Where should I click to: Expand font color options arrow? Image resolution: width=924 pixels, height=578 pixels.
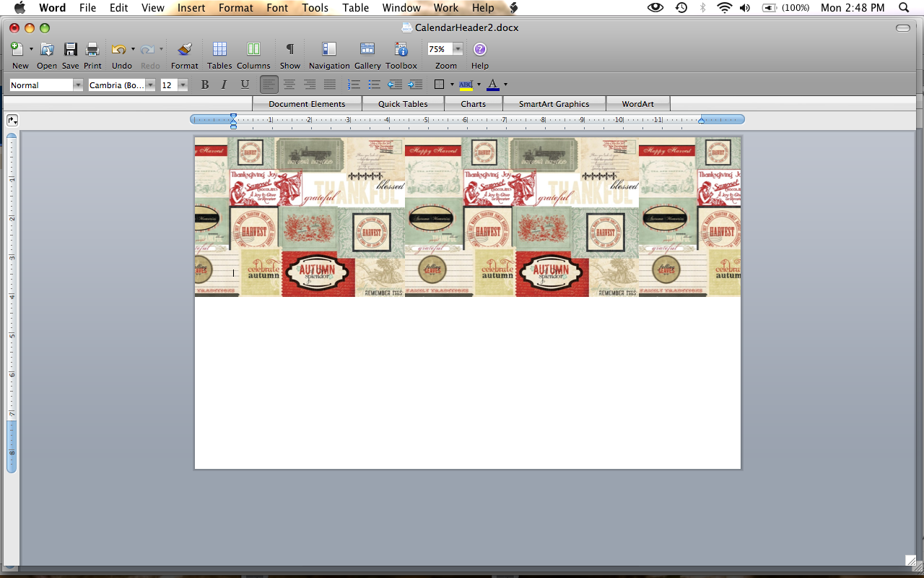[505, 85]
